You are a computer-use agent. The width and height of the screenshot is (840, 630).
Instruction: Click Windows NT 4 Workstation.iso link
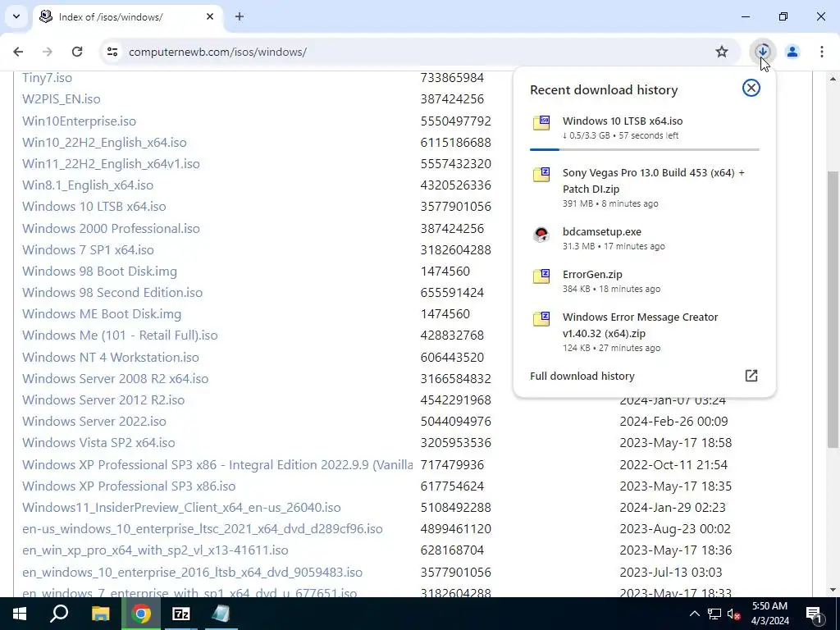point(111,358)
